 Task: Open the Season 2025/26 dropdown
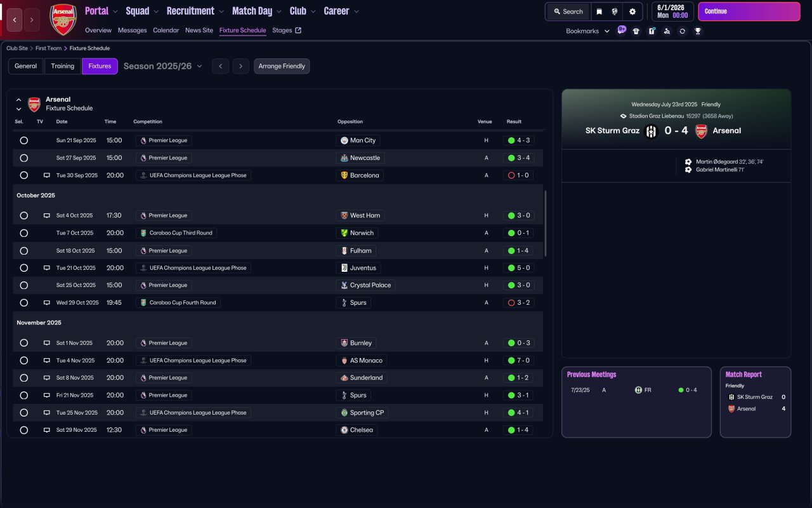[x=163, y=66]
